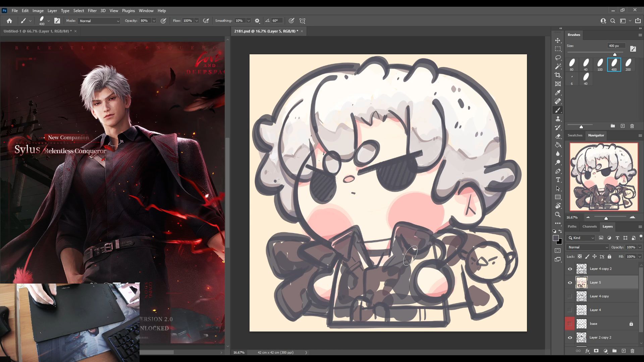The width and height of the screenshot is (644, 362).
Task: Open the blend Mode dropdown in options bar
Action: pyautogui.click(x=99, y=21)
